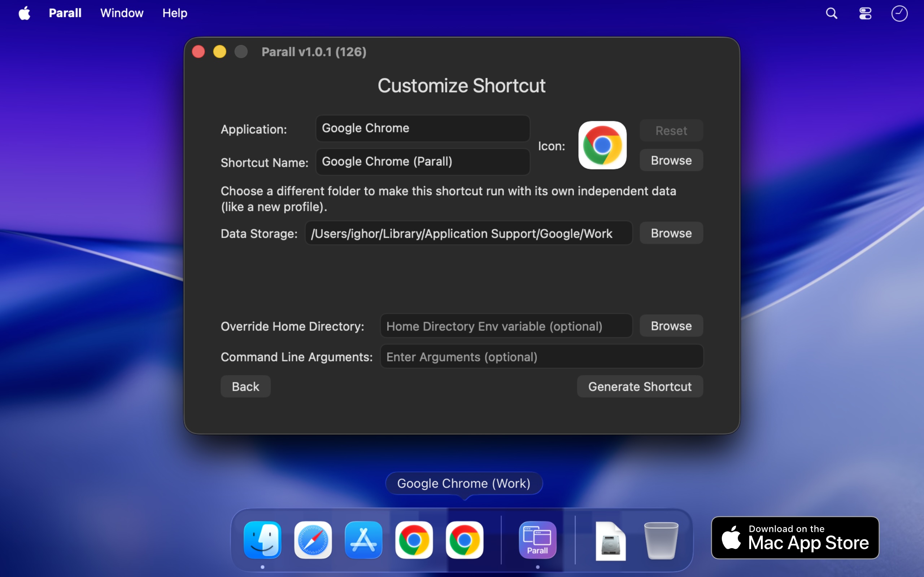This screenshot has width=924, height=577.
Task: Open the Apple menu
Action: click(x=25, y=13)
